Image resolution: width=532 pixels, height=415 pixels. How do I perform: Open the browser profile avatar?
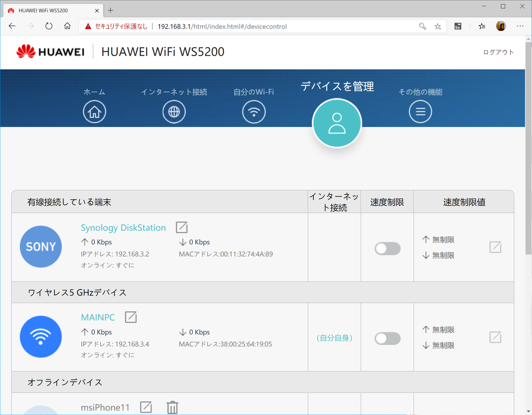tap(501, 26)
